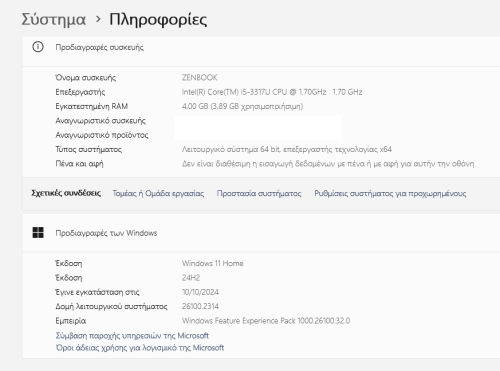Collapse the Προδιαγραφές των Windows section header
The image size is (500, 371).
[x=261, y=233]
